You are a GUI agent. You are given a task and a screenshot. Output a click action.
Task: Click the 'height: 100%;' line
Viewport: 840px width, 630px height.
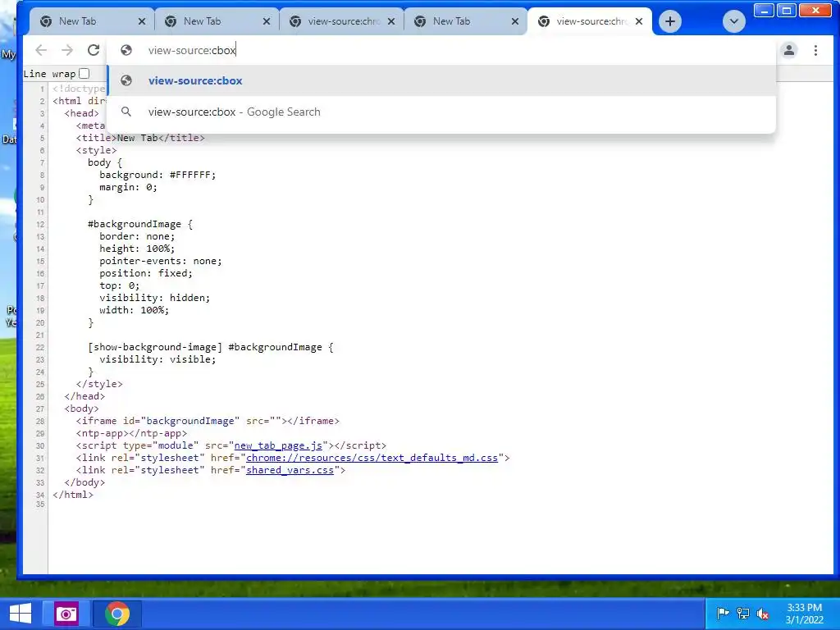[x=137, y=249]
